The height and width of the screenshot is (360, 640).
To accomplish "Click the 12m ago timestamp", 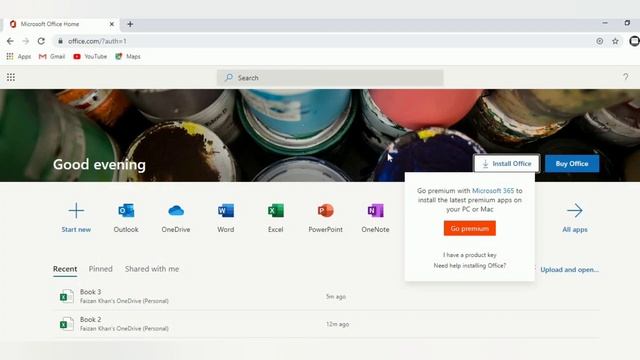I will pyautogui.click(x=338, y=324).
